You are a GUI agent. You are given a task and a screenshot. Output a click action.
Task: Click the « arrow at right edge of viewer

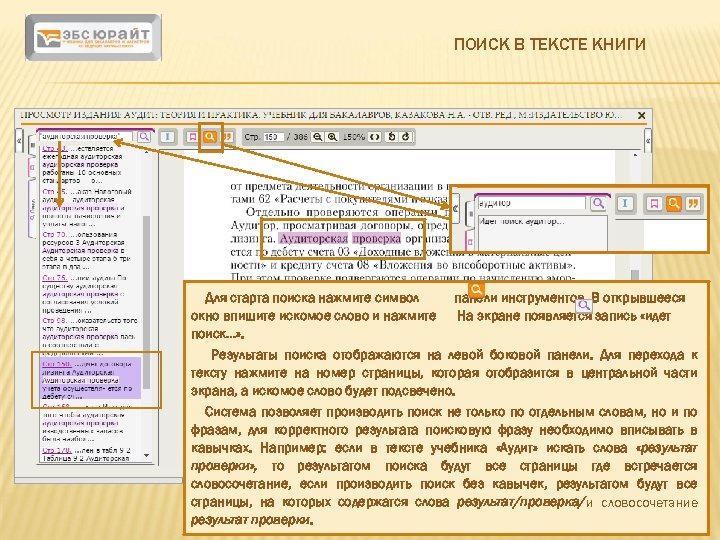coord(647,139)
